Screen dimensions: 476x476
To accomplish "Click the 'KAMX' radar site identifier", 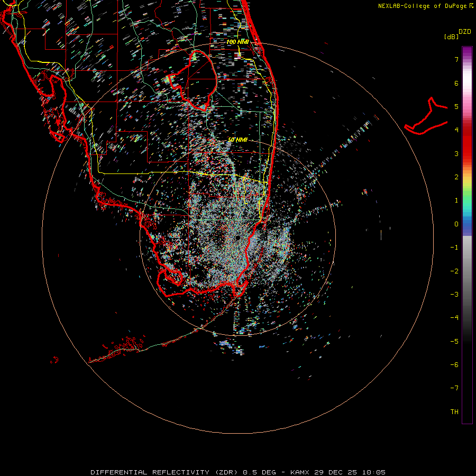I will [x=300, y=472].
